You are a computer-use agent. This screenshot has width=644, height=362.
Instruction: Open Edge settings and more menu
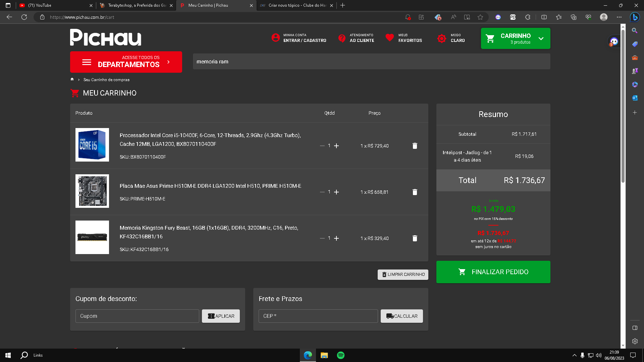(619, 17)
